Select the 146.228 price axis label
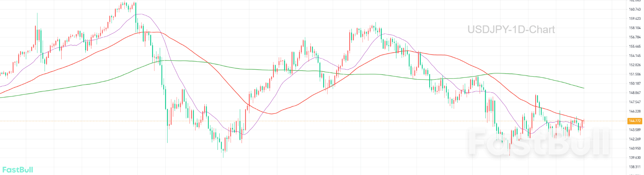Screen dimensions: 644x175 click(x=634, y=111)
